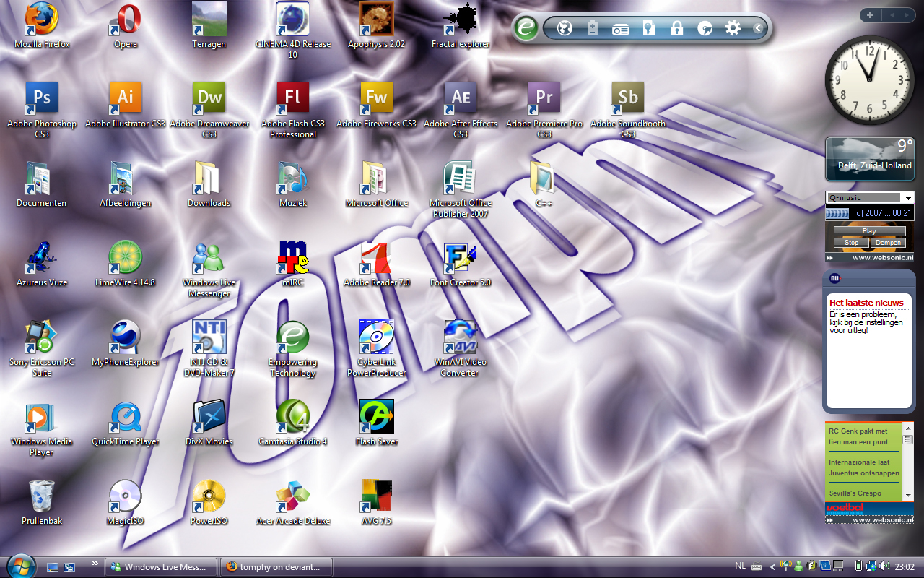Open the gear settings icon in Empowering toolbar
The height and width of the screenshot is (578, 924).
[733, 28]
